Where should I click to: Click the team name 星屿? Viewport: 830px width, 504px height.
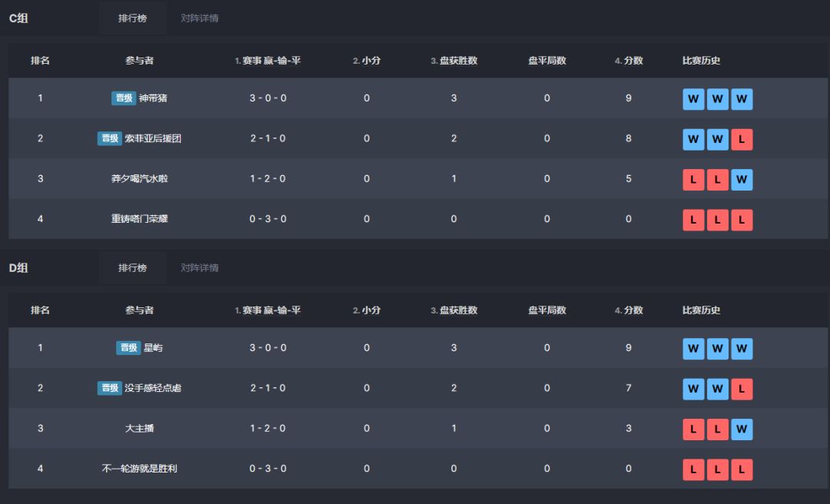point(153,347)
